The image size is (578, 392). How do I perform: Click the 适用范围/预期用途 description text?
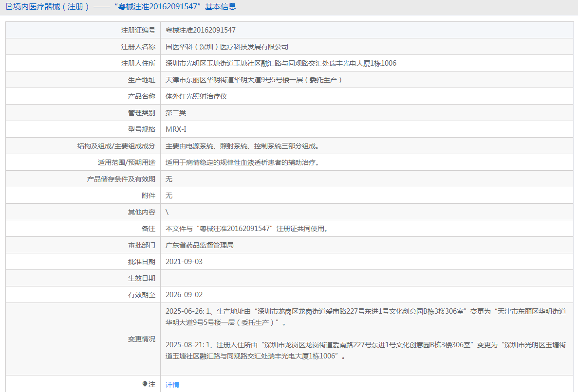pos(242,162)
